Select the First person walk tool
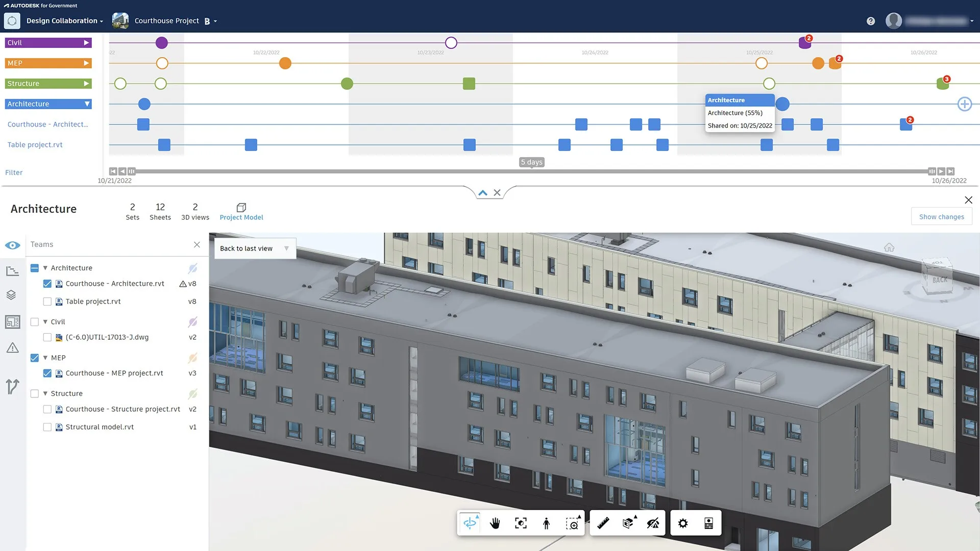The width and height of the screenshot is (980, 551). (x=546, y=523)
